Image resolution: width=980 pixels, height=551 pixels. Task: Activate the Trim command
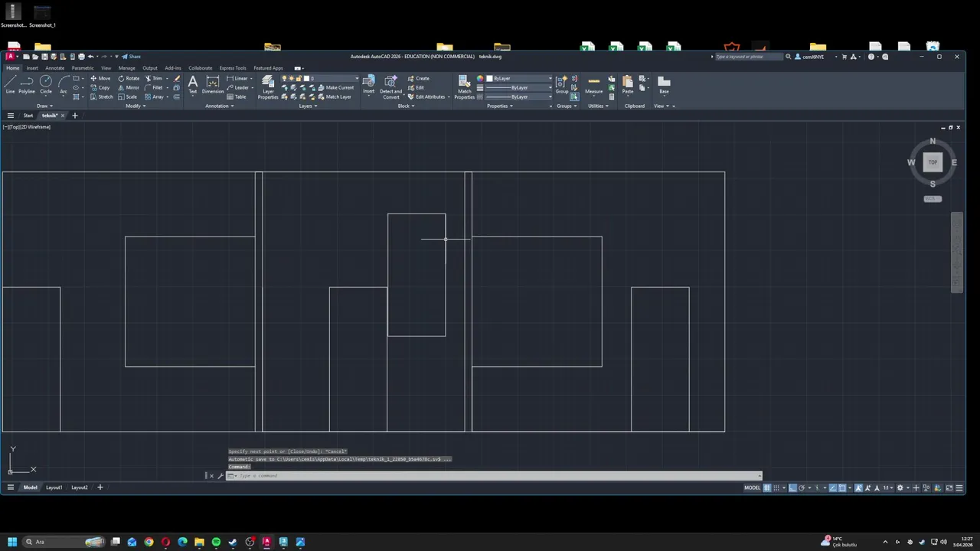coord(154,78)
